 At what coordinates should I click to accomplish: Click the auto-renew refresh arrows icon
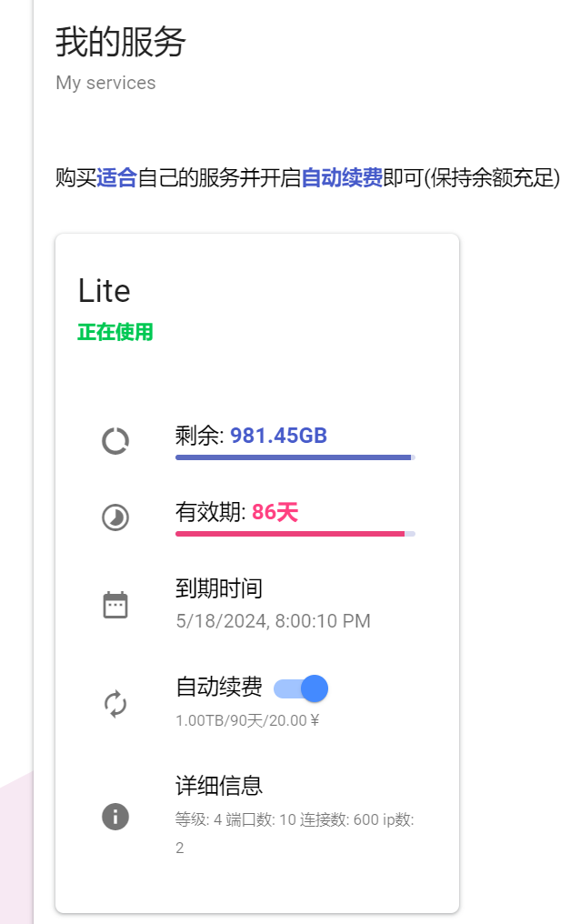click(x=115, y=703)
